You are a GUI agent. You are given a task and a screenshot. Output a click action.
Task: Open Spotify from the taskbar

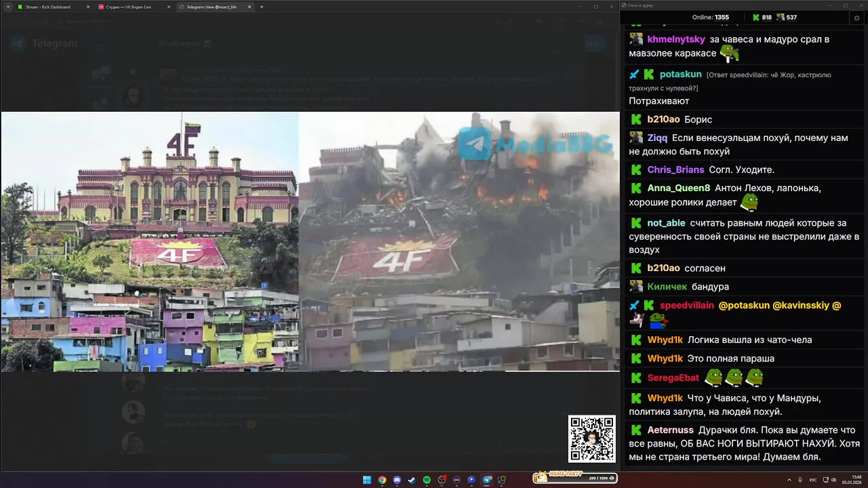pos(427,480)
